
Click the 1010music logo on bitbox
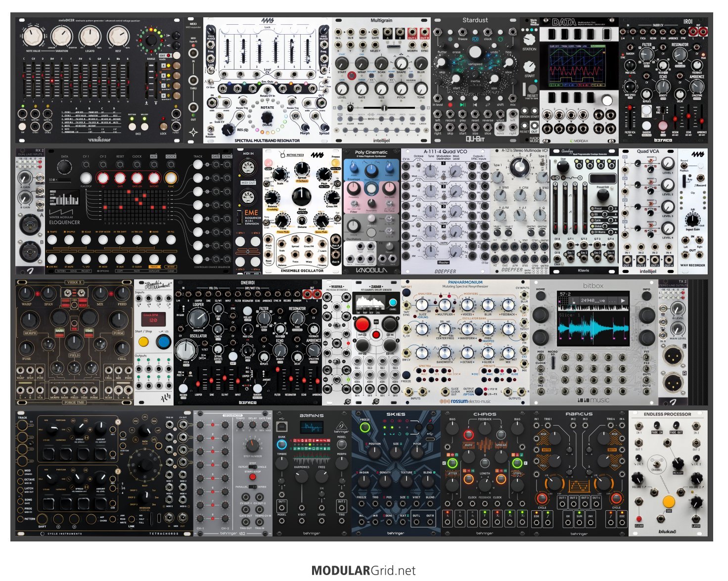click(x=593, y=400)
